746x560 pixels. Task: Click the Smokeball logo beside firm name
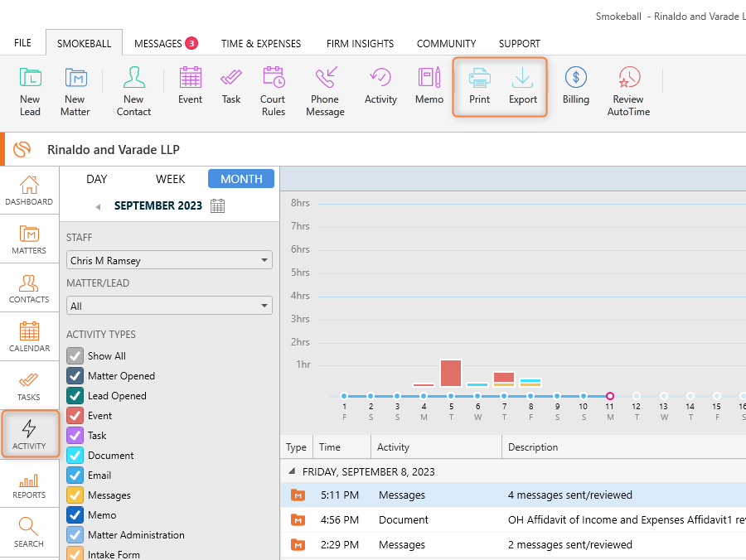click(22, 149)
